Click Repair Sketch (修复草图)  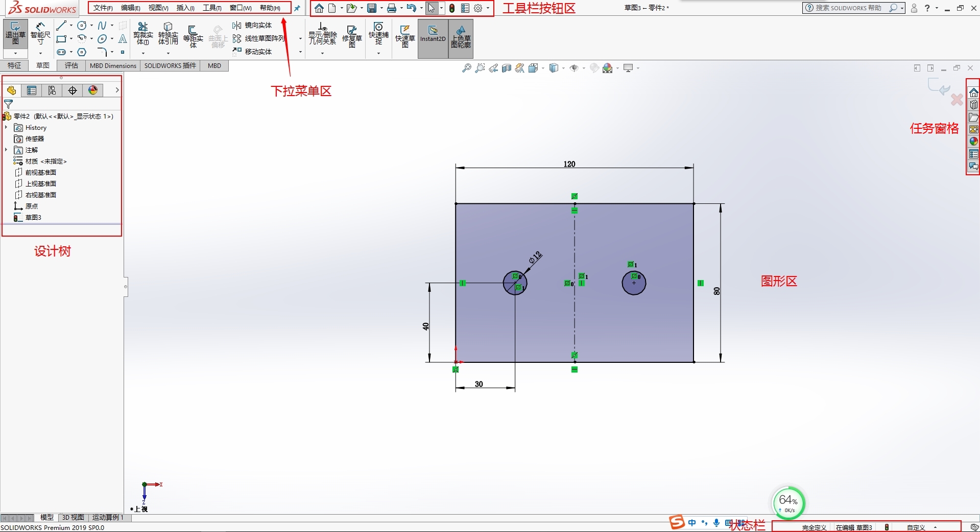[352, 36]
